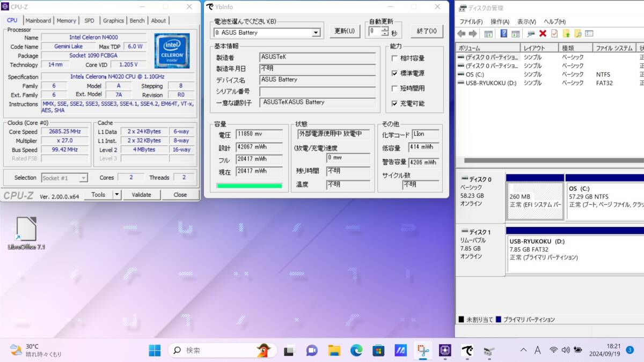Click the delete red X icon in Disk Management

(x=543, y=33)
